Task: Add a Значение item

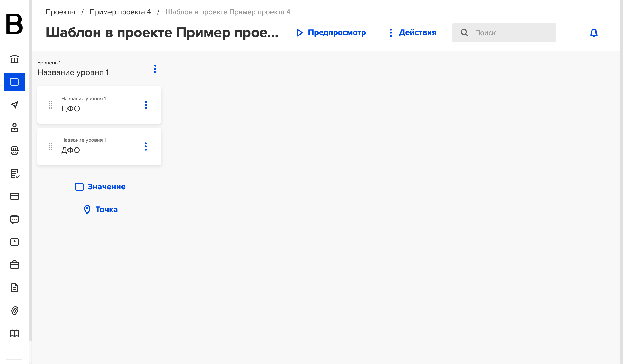Action: click(x=100, y=187)
